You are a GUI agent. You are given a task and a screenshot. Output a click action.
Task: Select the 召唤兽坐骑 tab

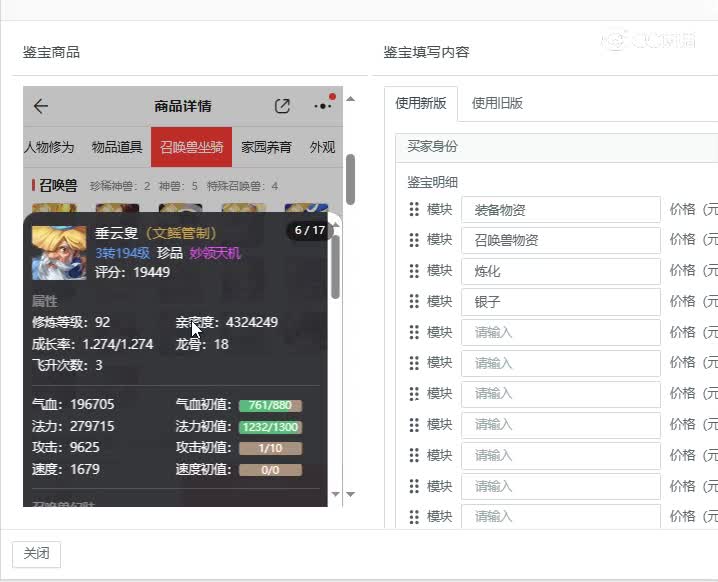point(191,147)
